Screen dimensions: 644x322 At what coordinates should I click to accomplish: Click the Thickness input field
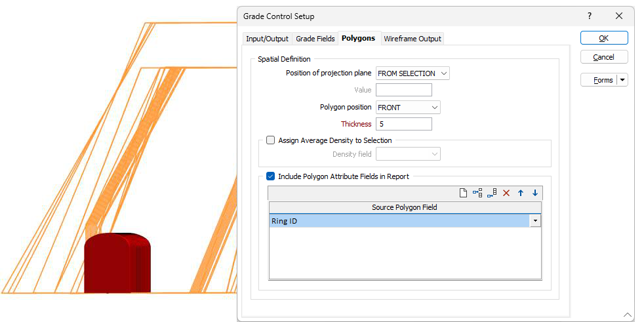404,124
